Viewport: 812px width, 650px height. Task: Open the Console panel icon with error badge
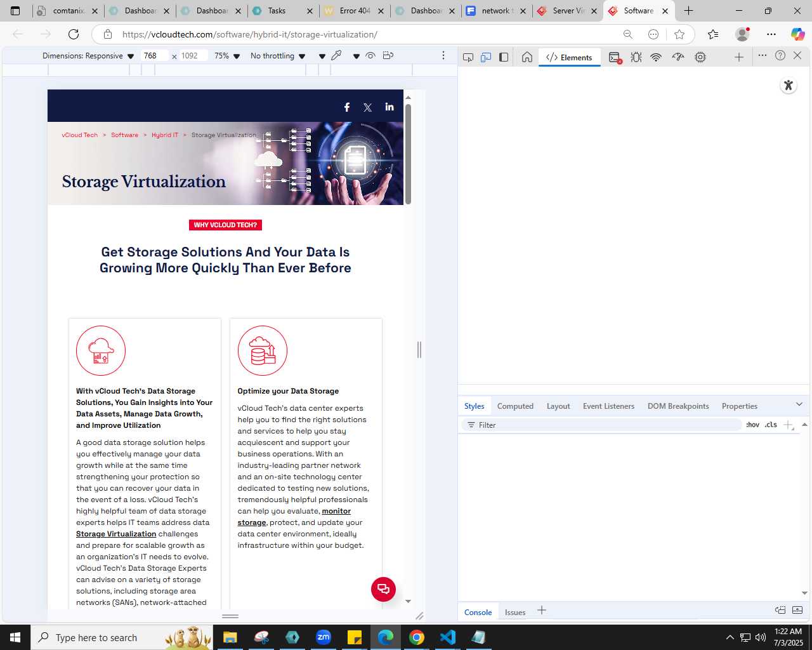(x=615, y=58)
